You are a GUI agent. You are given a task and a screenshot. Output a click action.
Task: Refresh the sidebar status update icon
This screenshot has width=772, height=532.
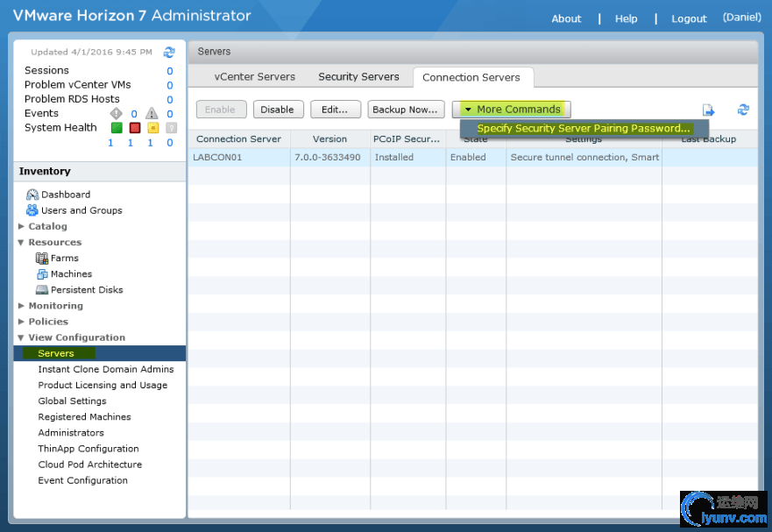pos(169,53)
